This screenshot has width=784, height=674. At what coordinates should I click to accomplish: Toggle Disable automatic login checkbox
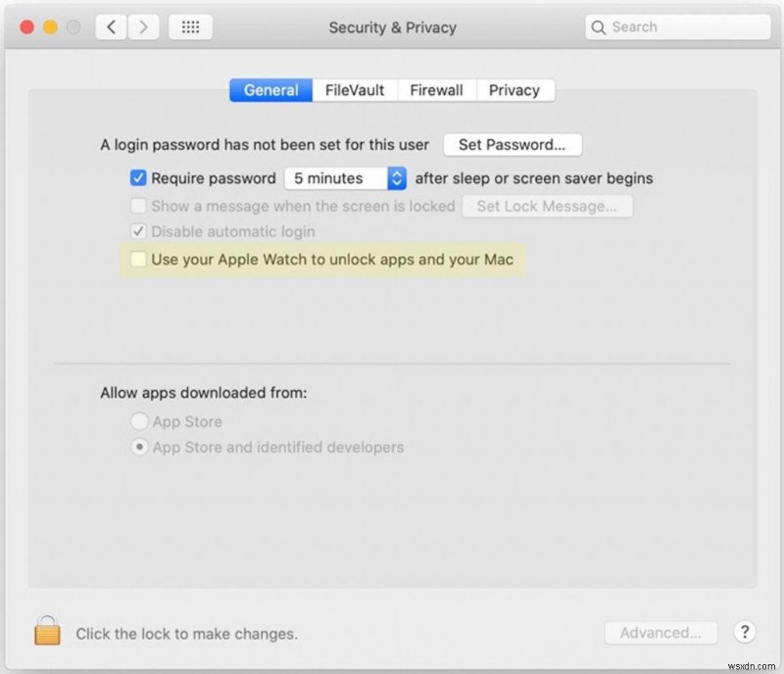pos(138,231)
